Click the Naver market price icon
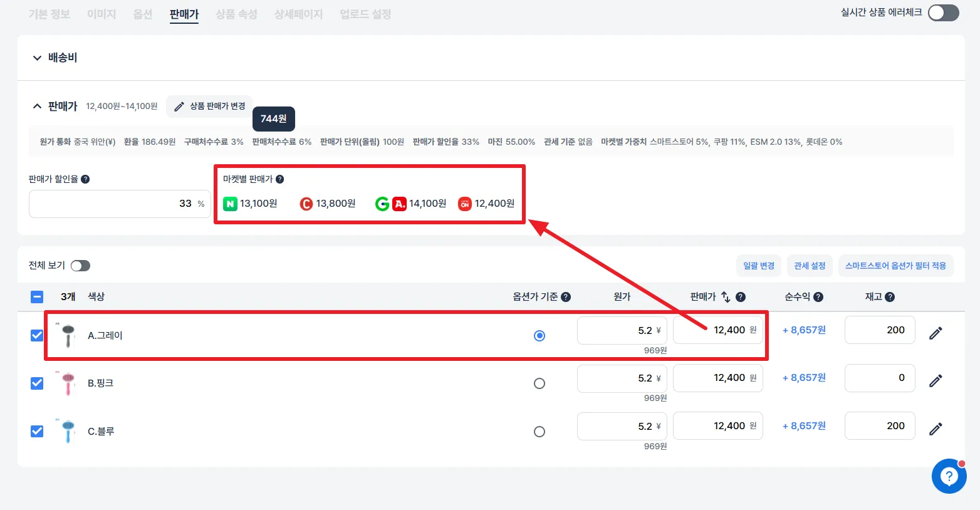The width and height of the screenshot is (980, 510). point(229,203)
